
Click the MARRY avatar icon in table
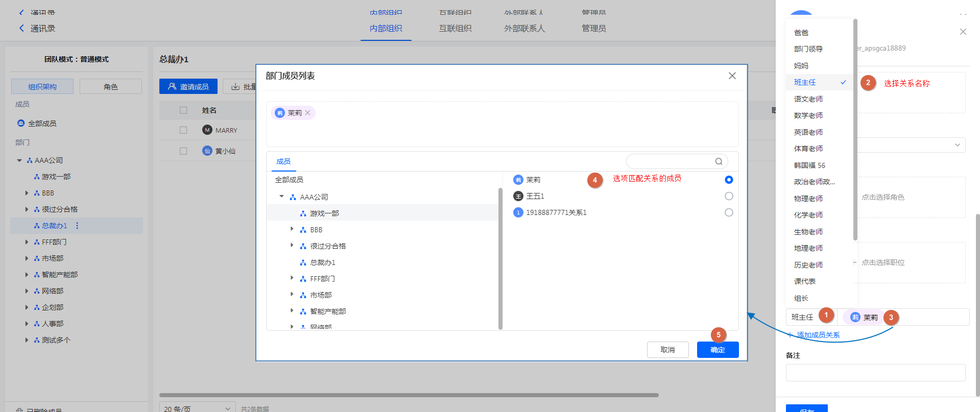point(207,130)
